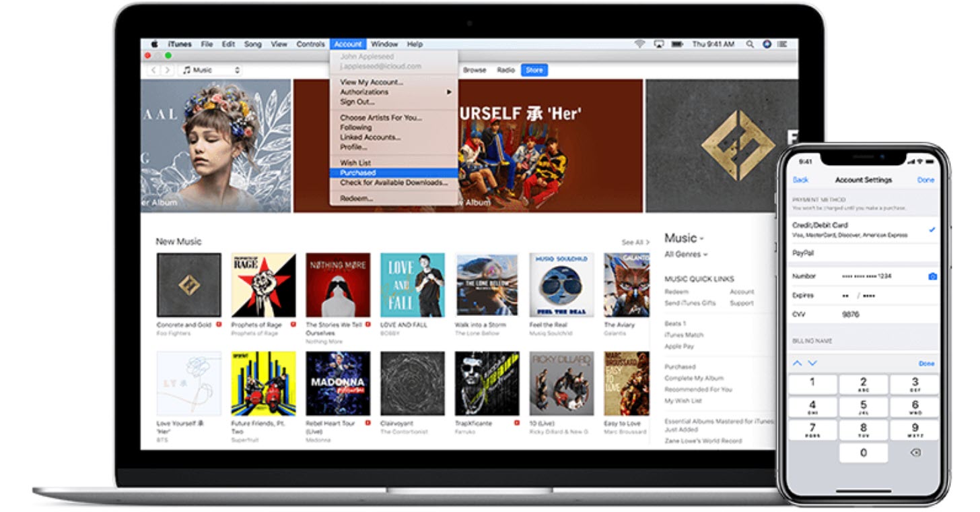Click explicit badge next to Rebel Heart Tour
This screenshot has height=512, width=980.
(x=368, y=423)
